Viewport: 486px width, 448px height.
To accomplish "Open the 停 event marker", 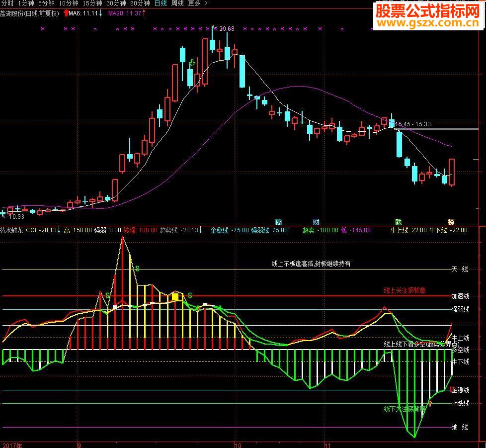I will click(x=279, y=222).
